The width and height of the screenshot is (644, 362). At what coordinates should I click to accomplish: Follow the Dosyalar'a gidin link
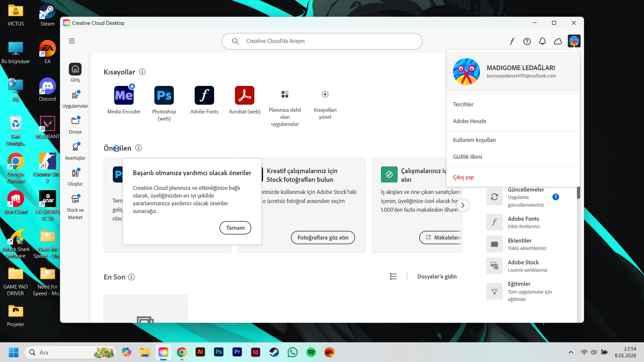(x=437, y=276)
